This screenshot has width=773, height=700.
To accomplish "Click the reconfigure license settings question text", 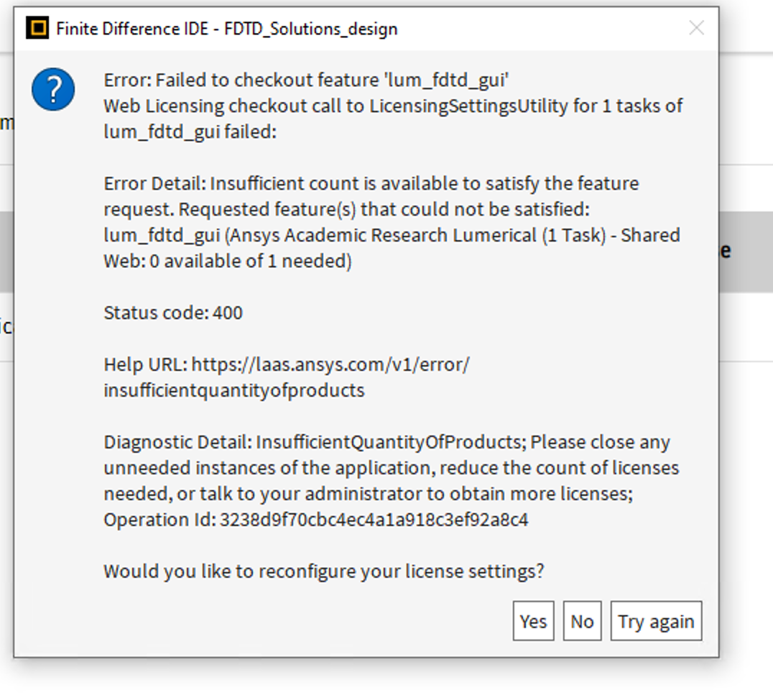I will [323, 571].
